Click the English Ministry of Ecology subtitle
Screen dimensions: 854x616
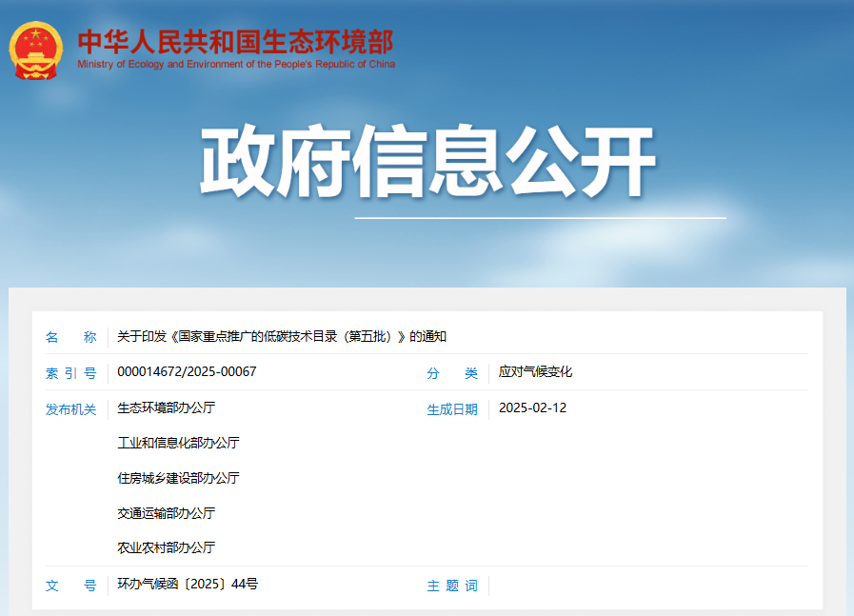pyautogui.click(x=235, y=65)
